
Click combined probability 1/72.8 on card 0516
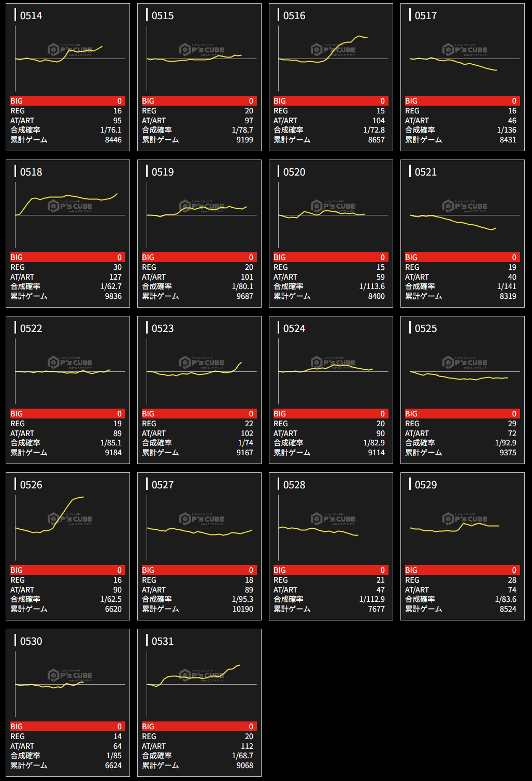(x=374, y=130)
